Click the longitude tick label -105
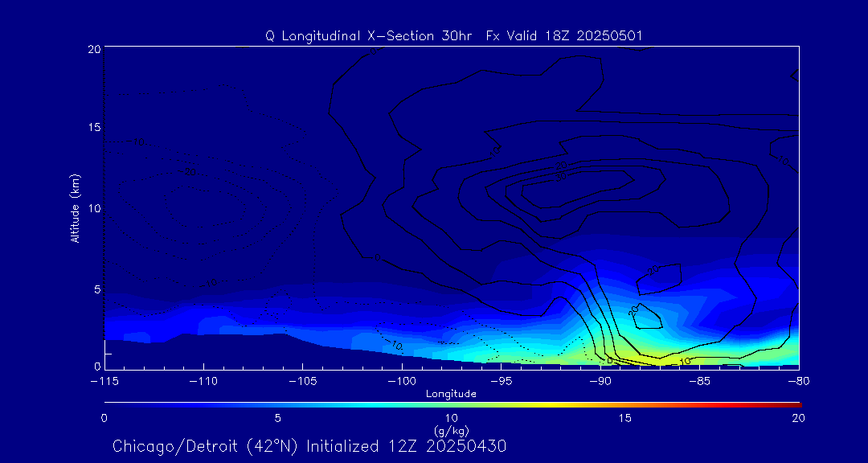This screenshot has height=463, width=868. tap(303, 382)
